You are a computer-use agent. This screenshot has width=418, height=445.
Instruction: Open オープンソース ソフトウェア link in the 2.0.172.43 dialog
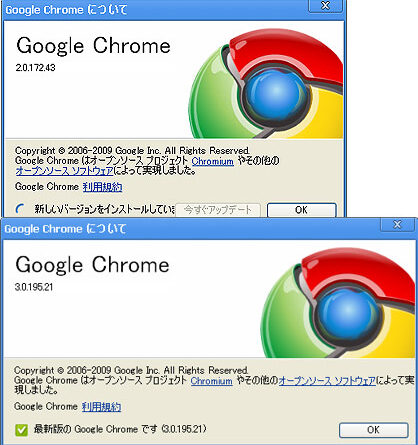(x=64, y=171)
